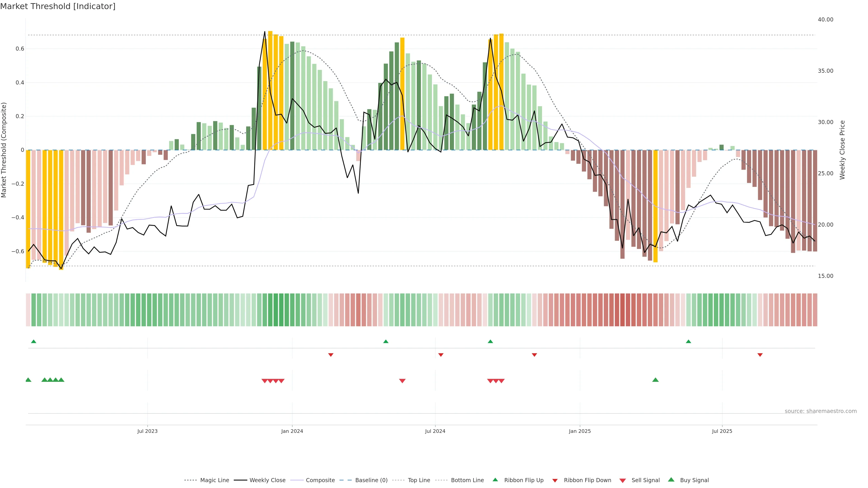868x488 pixels.
Task: Click the Jan 2024 x-axis label
Action: pyautogui.click(x=292, y=431)
